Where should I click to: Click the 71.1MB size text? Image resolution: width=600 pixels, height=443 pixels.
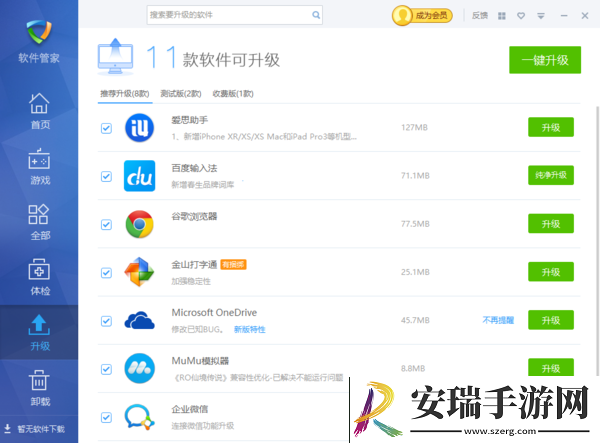415,176
